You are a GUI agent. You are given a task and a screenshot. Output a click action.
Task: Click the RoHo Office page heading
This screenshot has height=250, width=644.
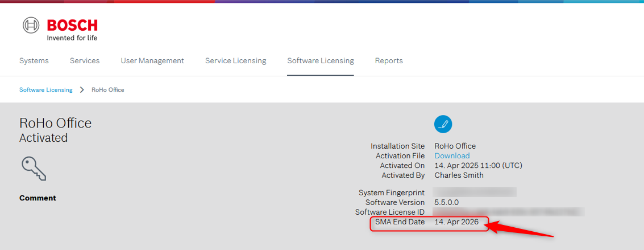pos(55,123)
